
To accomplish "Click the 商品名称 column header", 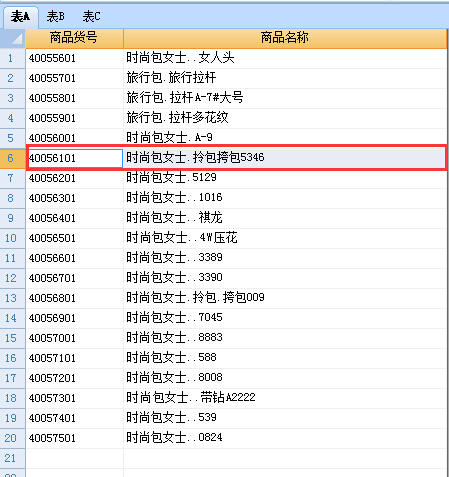I will 285,39.
